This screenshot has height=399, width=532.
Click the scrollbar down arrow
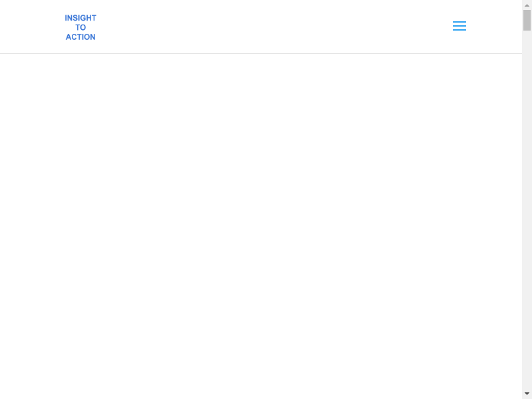(527, 394)
